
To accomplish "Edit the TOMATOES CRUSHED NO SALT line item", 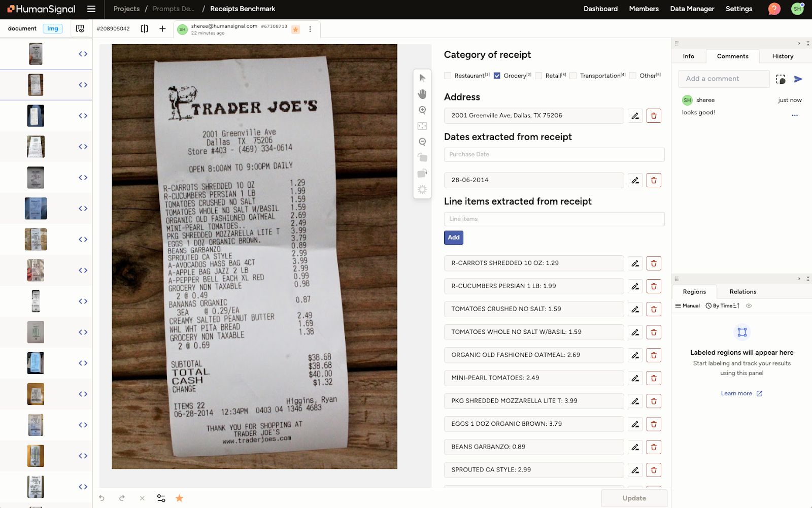I will pos(635,309).
